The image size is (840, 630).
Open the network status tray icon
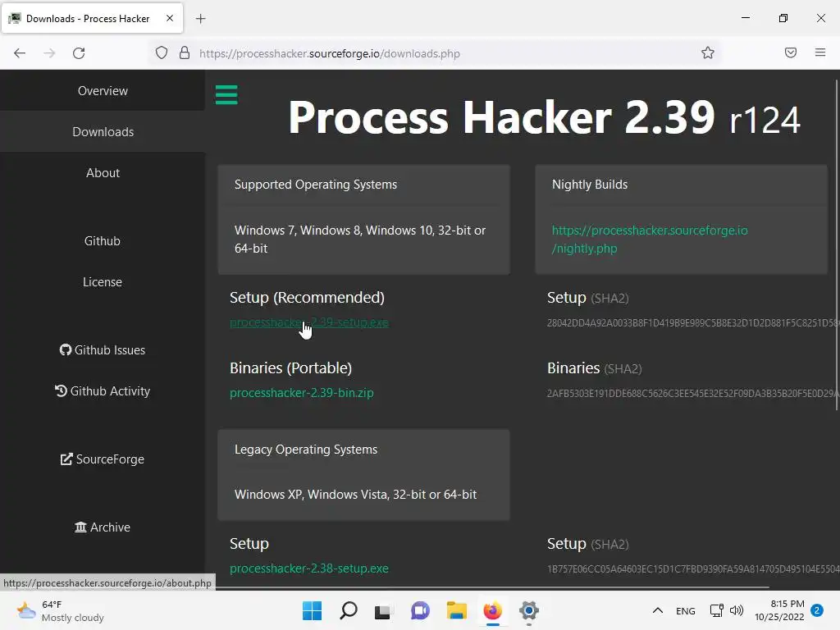pos(716,610)
